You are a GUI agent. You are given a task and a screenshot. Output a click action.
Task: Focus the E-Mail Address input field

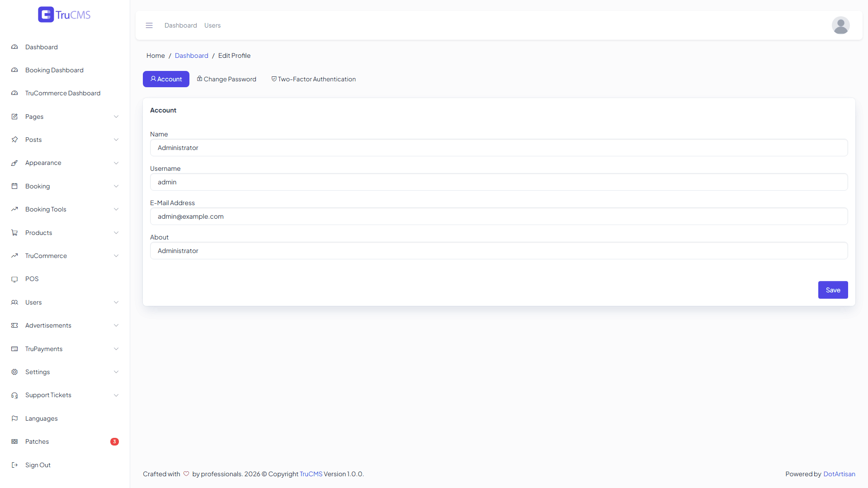[499, 216]
